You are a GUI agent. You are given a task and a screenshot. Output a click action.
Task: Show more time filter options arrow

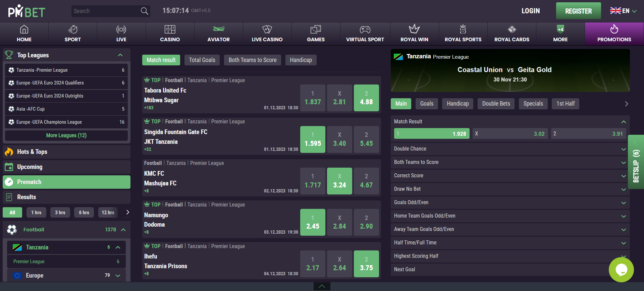pyautogui.click(x=127, y=212)
